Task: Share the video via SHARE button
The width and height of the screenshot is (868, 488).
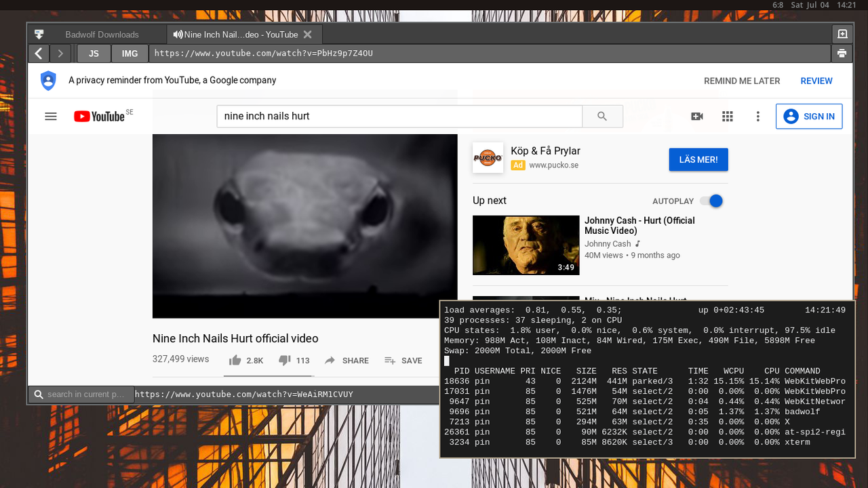Action: (x=347, y=361)
